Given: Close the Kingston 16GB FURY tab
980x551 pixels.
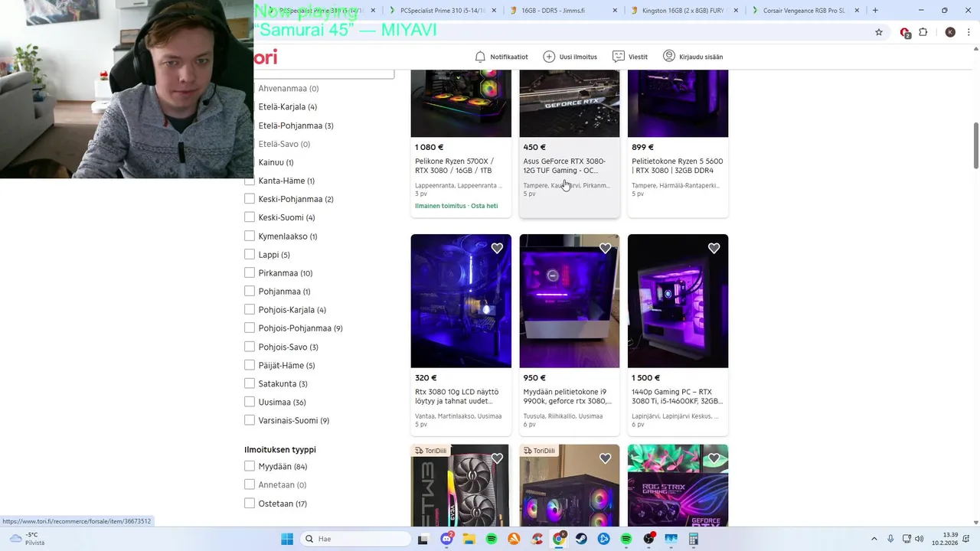Looking at the screenshot, I should click(x=736, y=11).
